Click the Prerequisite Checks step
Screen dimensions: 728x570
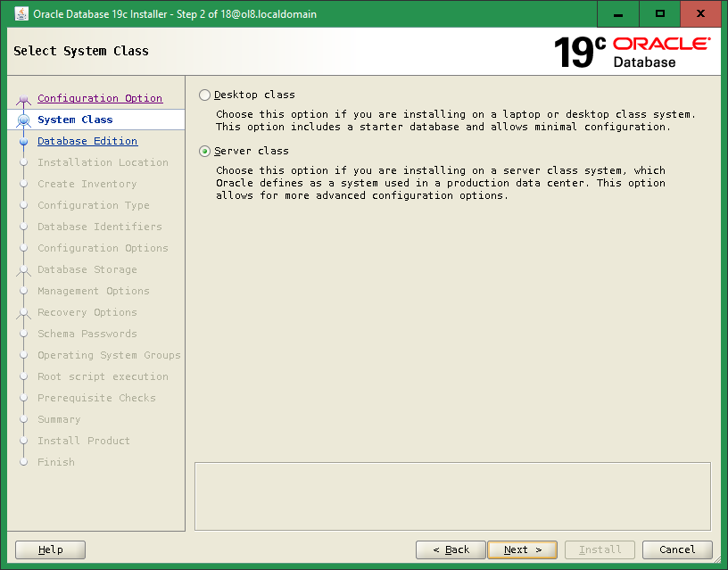pyautogui.click(x=96, y=397)
